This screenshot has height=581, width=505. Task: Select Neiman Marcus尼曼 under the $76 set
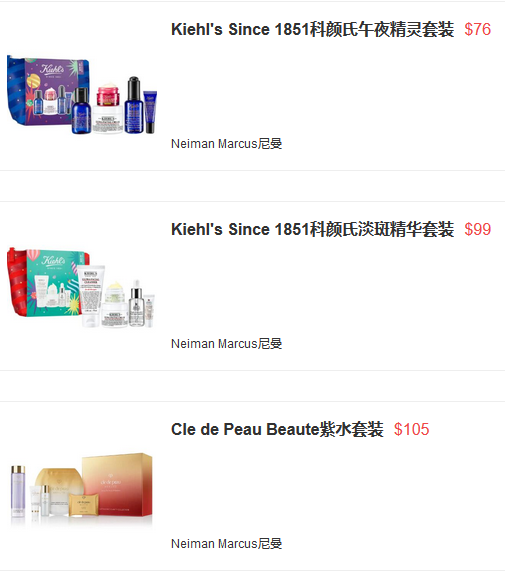point(226,144)
